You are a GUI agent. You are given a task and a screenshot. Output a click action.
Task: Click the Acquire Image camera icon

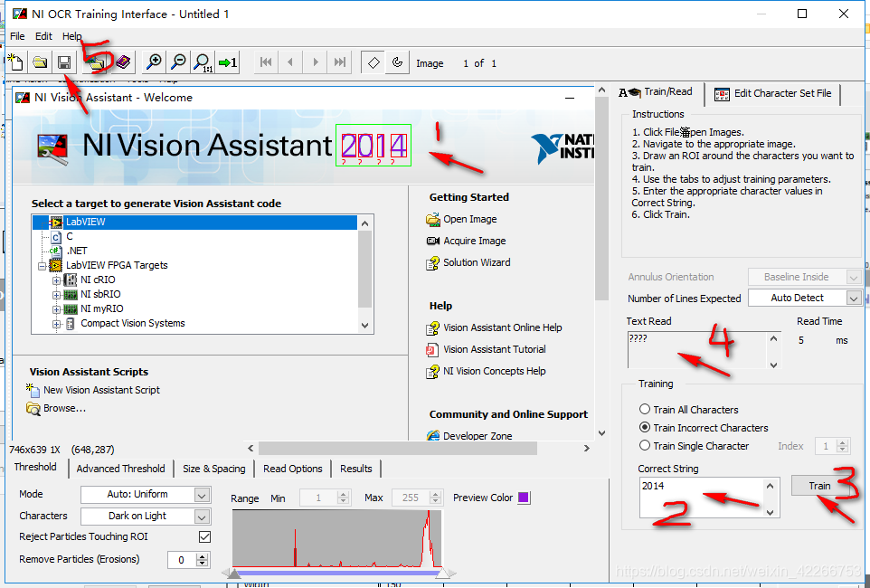433,241
